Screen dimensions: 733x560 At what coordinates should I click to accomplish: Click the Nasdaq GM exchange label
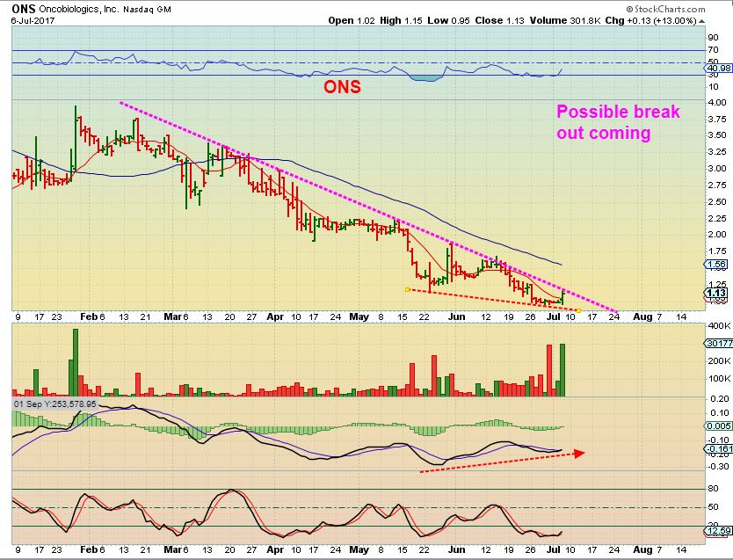click(x=148, y=10)
